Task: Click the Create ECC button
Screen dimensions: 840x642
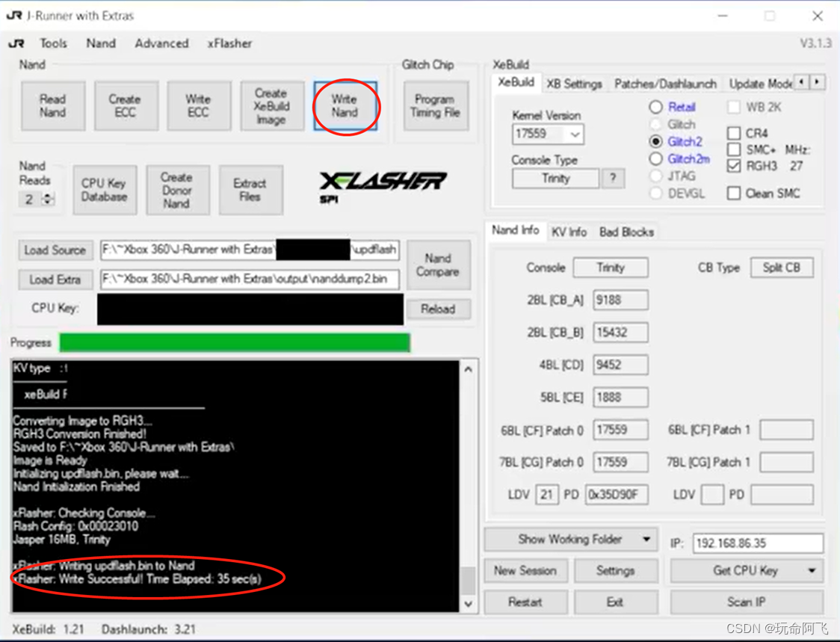Action: click(x=125, y=105)
